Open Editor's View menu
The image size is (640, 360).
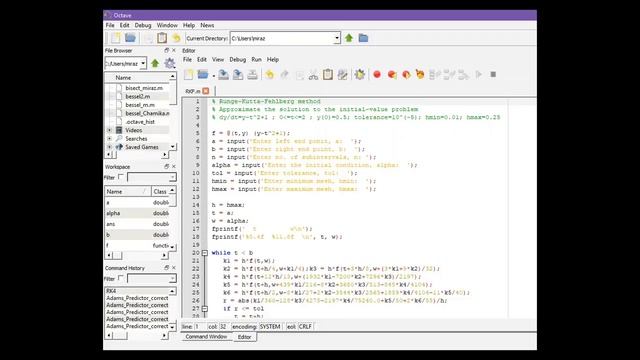click(218, 60)
